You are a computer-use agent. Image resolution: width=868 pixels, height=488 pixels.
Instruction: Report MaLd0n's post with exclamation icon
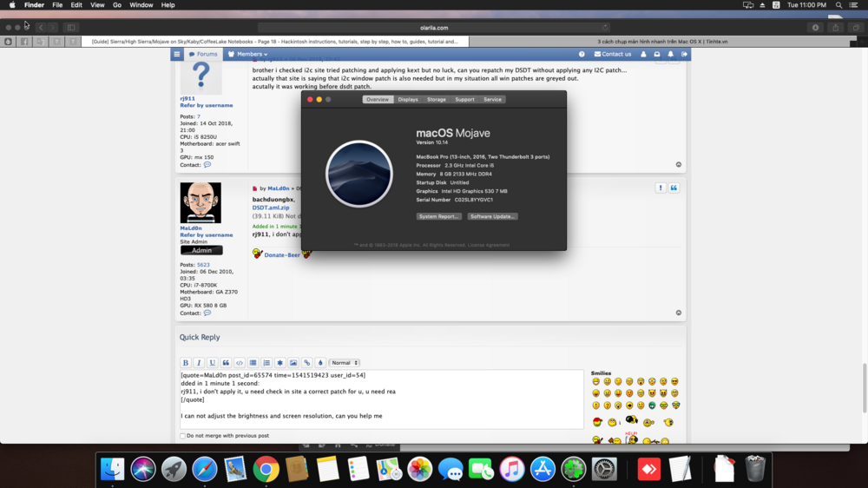(x=661, y=188)
